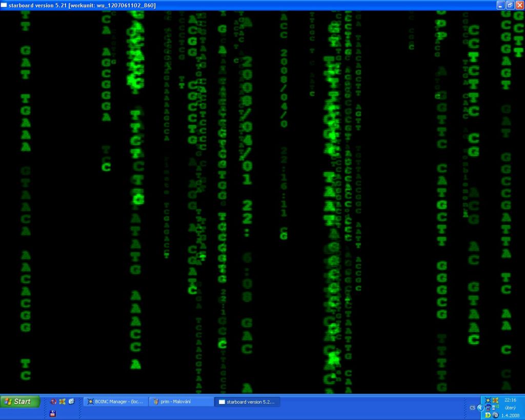Select the starboard version taskbar button
525x420 pixels.
(x=247, y=402)
